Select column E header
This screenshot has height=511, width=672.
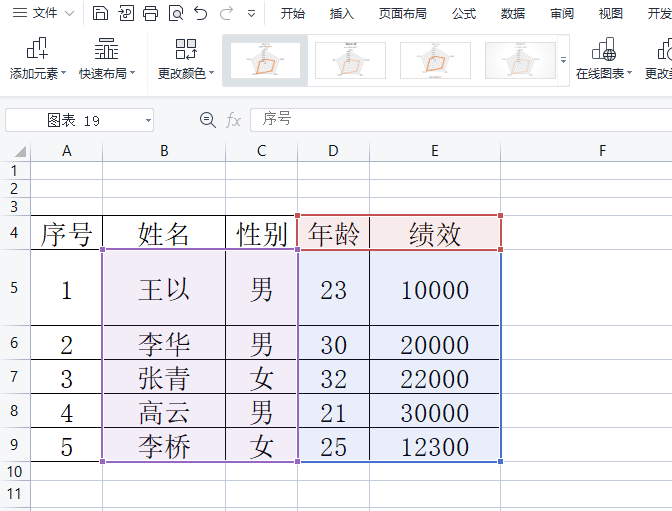click(435, 151)
